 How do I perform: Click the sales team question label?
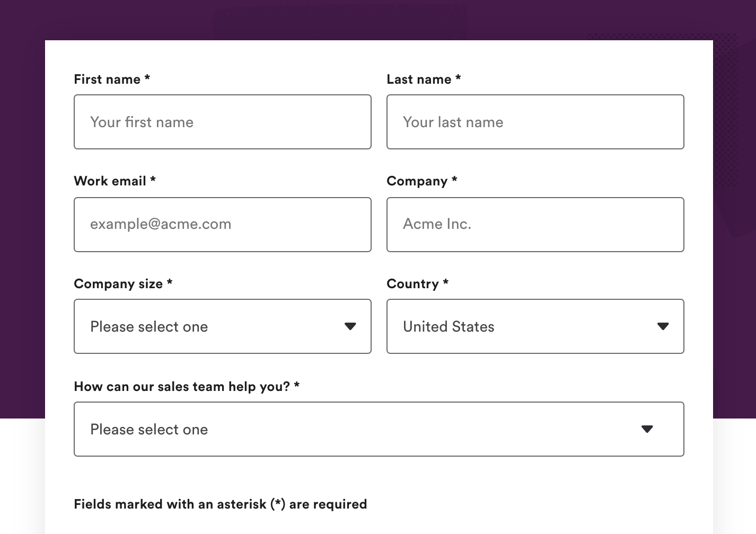click(186, 387)
